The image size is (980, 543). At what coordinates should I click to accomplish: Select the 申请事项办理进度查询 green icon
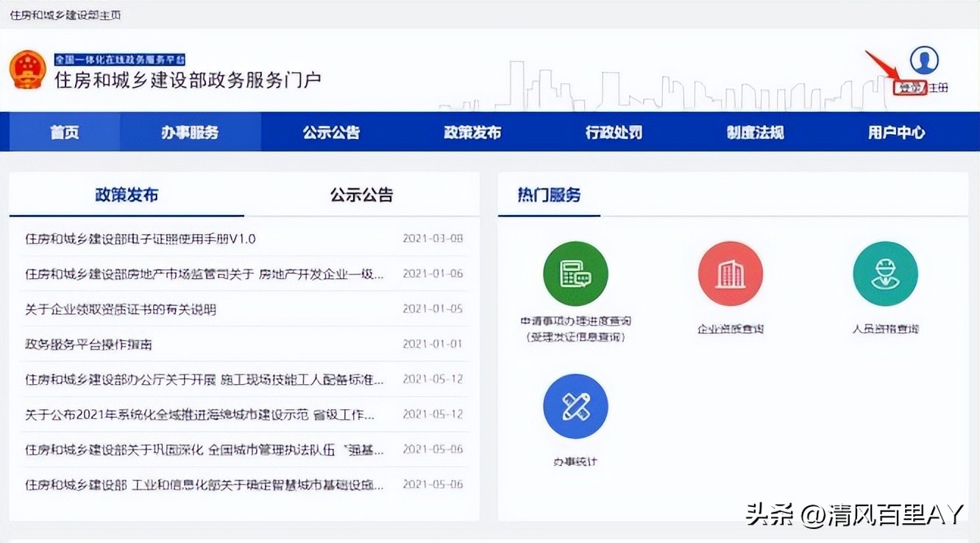(x=575, y=273)
